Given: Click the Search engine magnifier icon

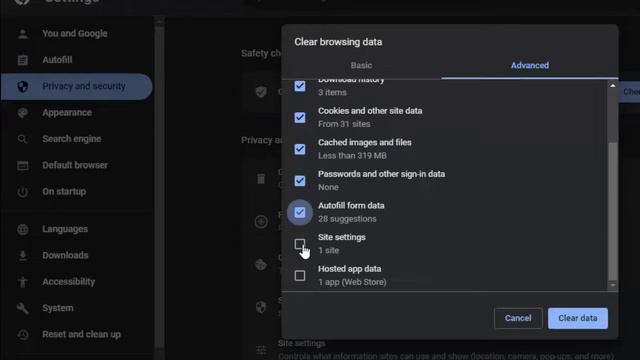Looking at the screenshot, I should (x=23, y=139).
